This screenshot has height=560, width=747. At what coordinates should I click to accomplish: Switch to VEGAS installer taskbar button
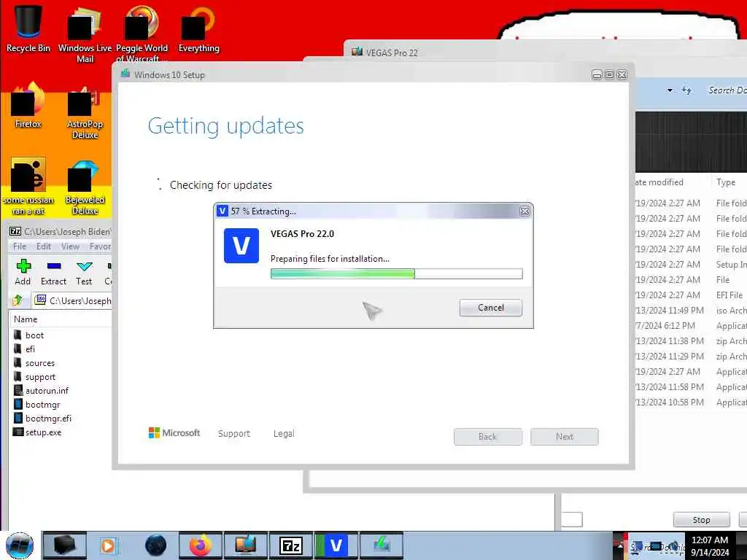tap(336, 545)
